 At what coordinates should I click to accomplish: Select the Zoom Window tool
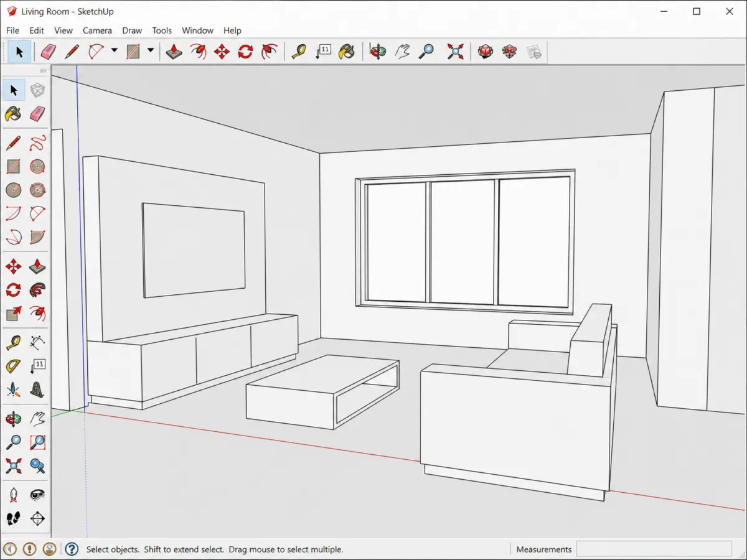pyautogui.click(x=37, y=442)
